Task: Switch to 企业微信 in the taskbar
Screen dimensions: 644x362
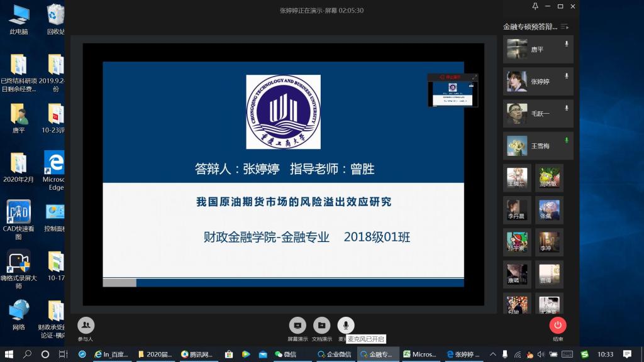Action: click(x=335, y=354)
